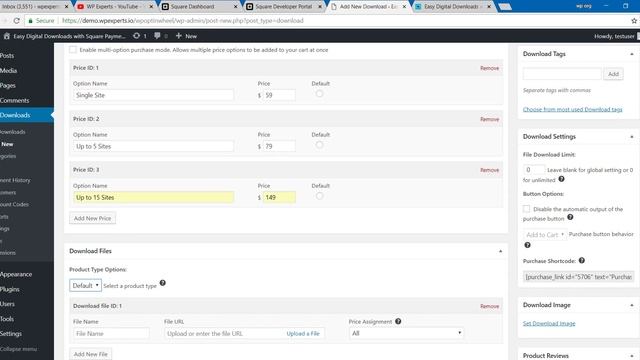Switch to Square Developer Portal tab

[x=283, y=7]
